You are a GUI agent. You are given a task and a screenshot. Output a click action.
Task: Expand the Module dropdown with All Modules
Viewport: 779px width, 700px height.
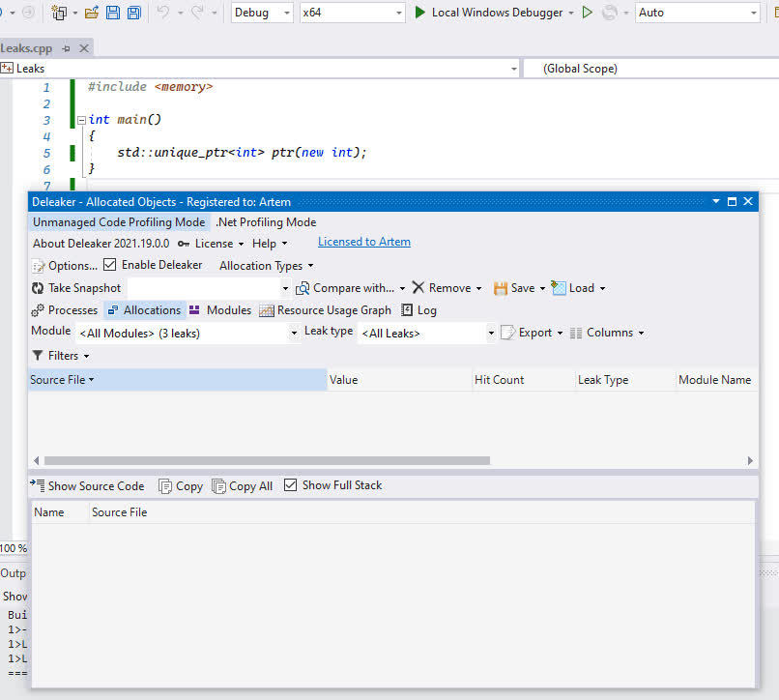point(294,333)
